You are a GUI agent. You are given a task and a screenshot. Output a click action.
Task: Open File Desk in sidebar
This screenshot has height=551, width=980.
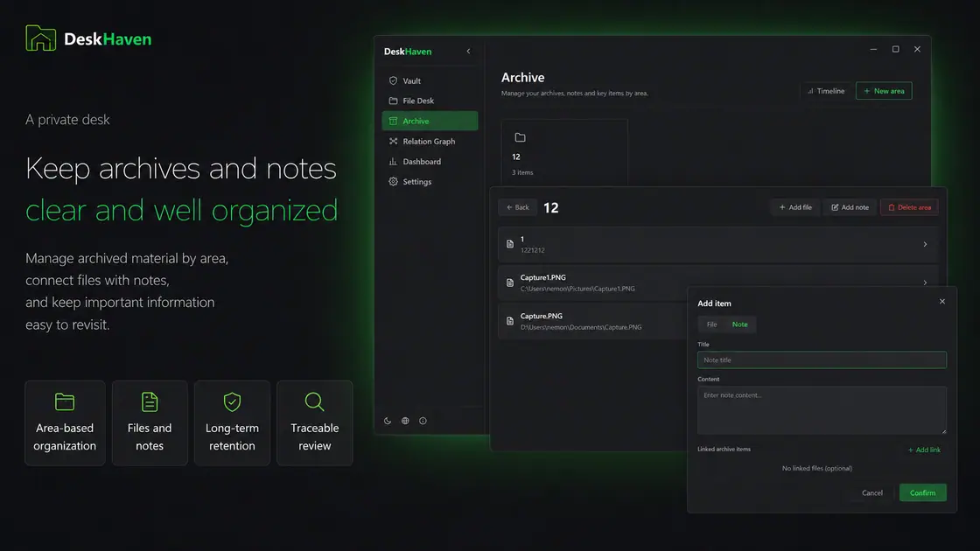pos(430,101)
